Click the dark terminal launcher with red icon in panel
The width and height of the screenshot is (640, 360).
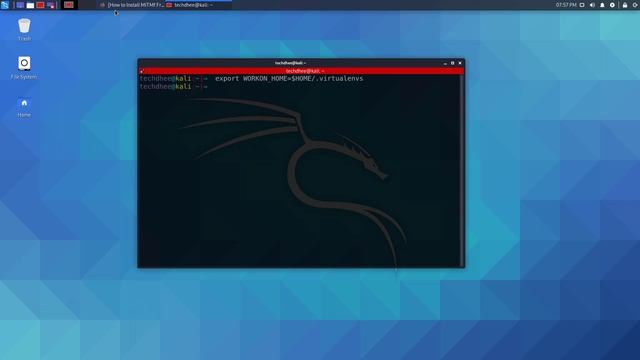(69, 5)
